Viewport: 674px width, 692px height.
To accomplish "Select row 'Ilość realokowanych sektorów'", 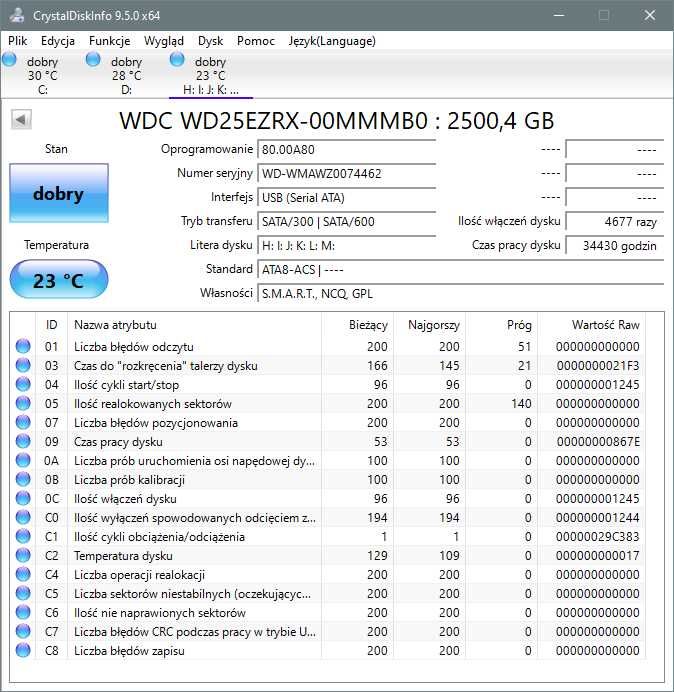I will (x=328, y=403).
